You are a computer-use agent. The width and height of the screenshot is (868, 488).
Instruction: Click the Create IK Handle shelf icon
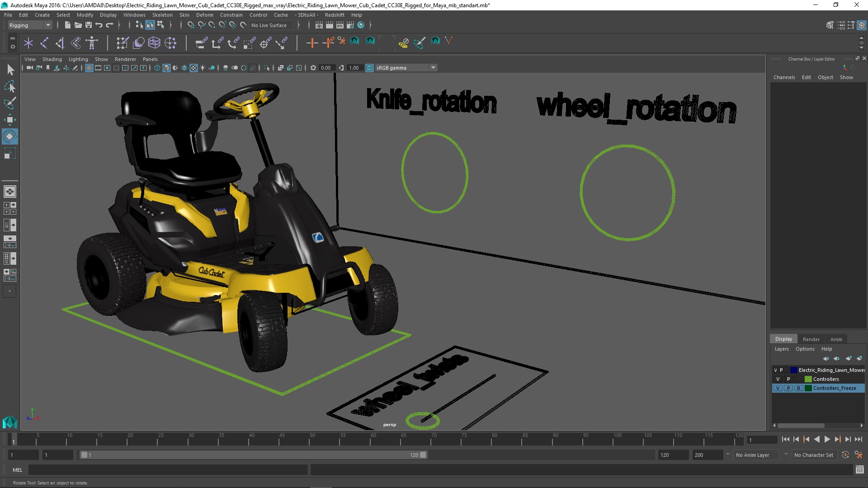[x=60, y=43]
